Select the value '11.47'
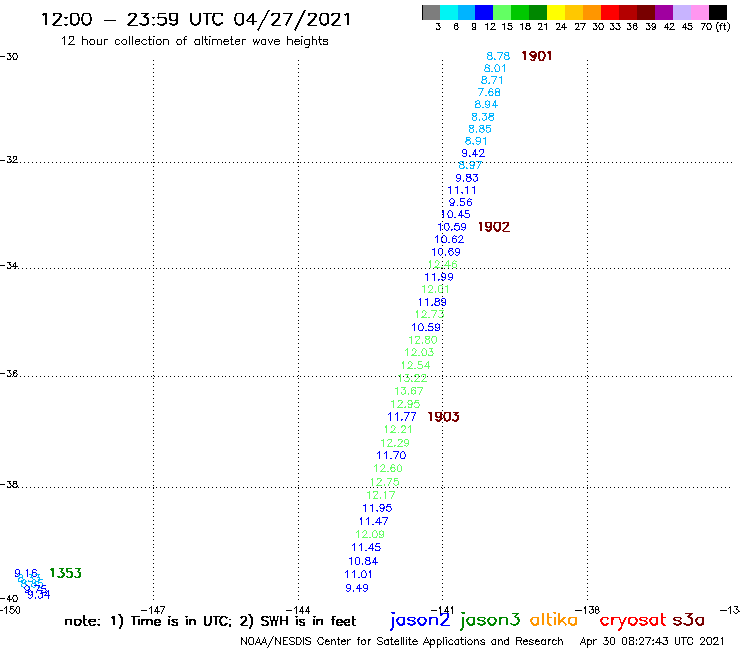The width and height of the screenshot is (740, 650). coord(374,521)
